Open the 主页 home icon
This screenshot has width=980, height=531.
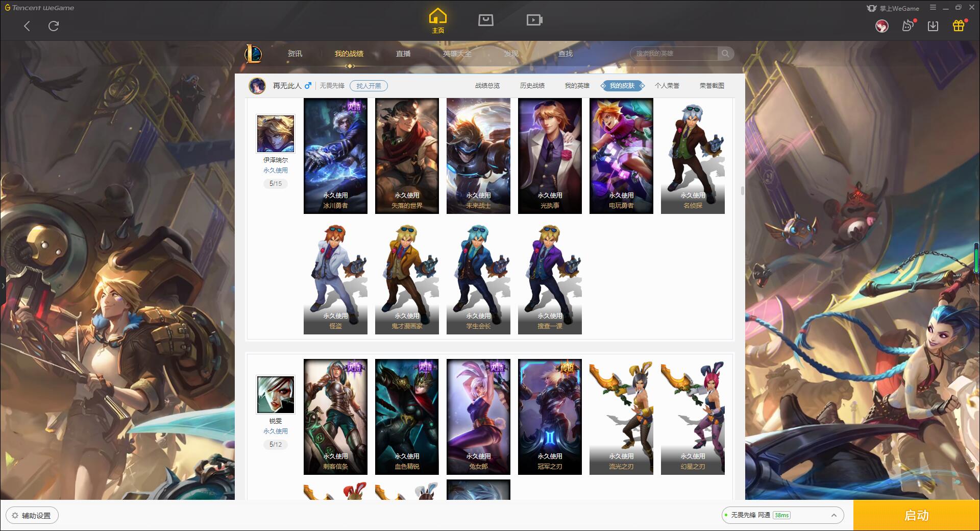pos(438,21)
